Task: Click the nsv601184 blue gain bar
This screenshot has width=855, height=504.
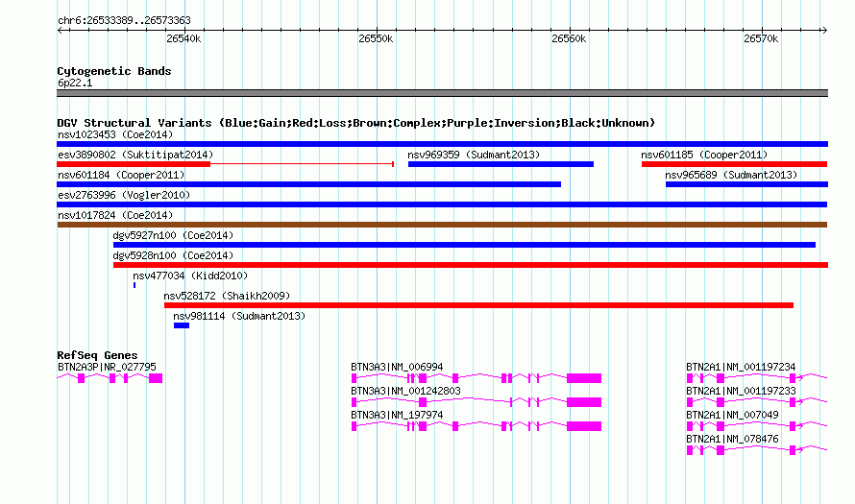Action: (308, 184)
